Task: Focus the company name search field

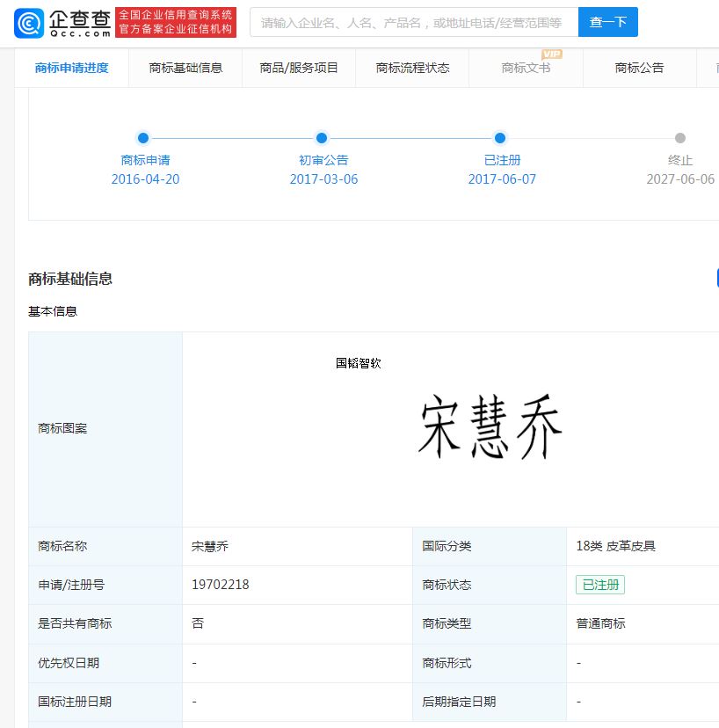Action: (x=414, y=22)
